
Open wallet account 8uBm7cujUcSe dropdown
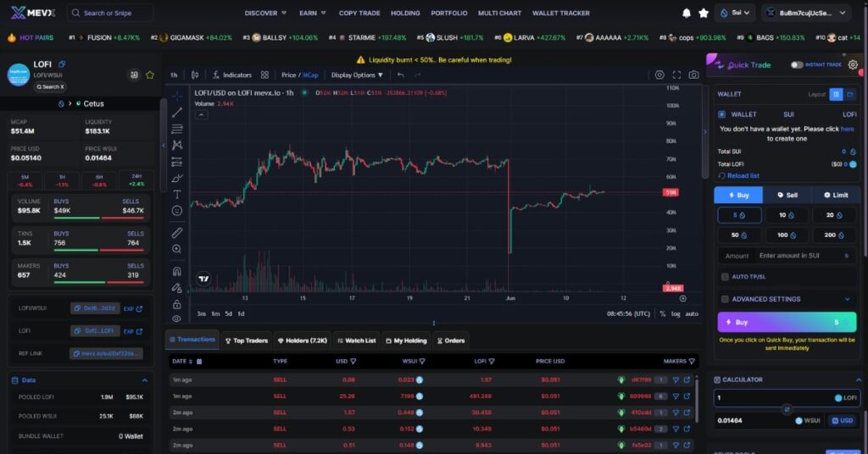click(x=807, y=13)
